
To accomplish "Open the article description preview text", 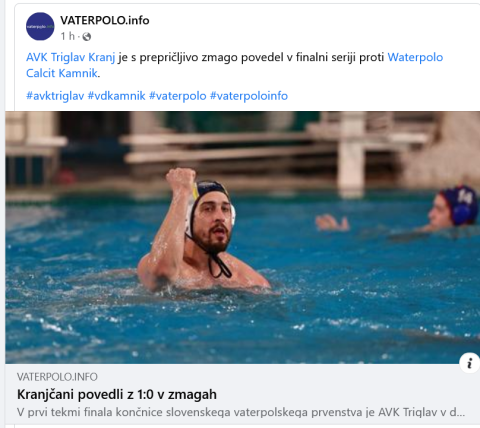I will [x=241, y=412].
